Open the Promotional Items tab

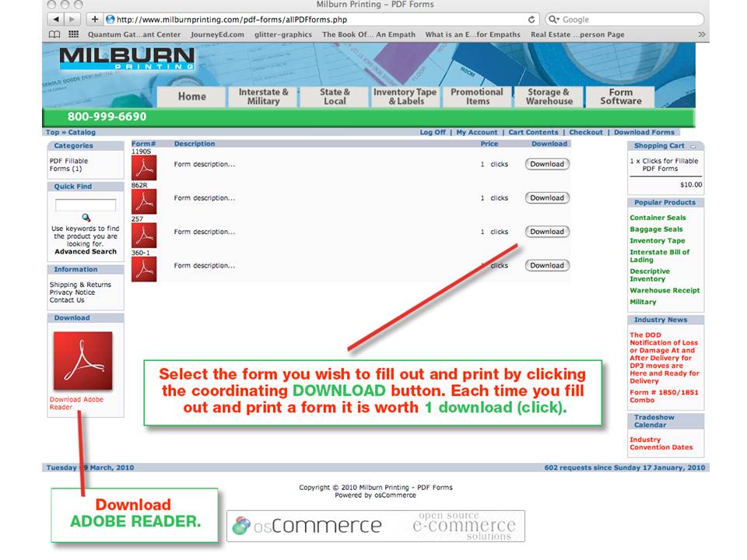(477, 96)
